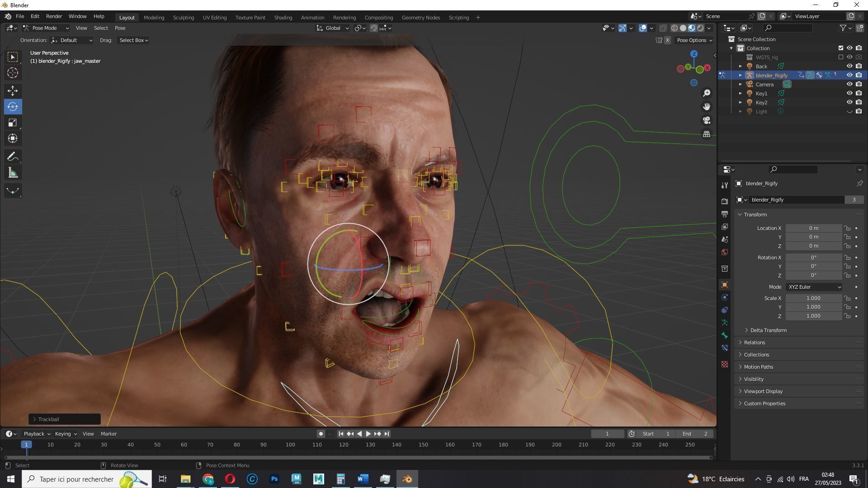Select the Annotate pencil tool
The width and height of the screenshot is (868, 488).
tap(13, 157)
